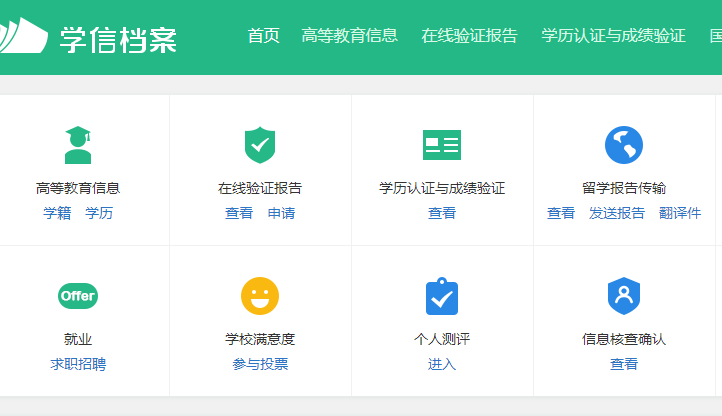
Task: Click the 参与投票 link
Action: click(260, 364)
